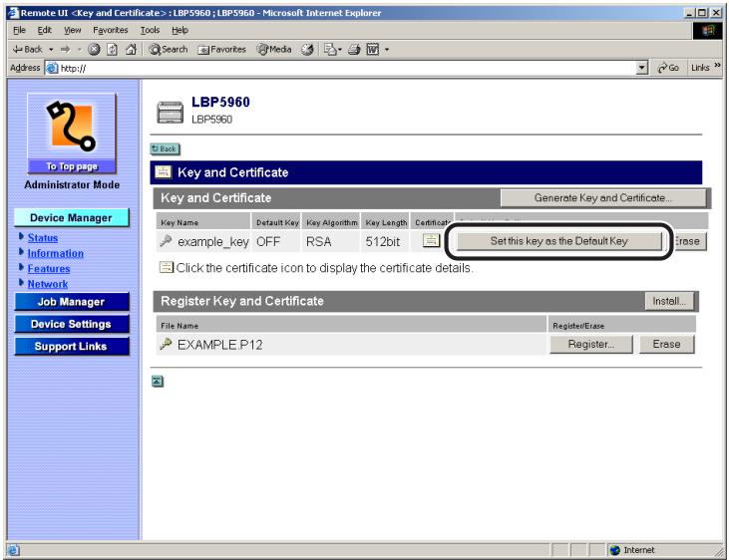Click the LBP5960 printer device icon
729x560 pixels.
point(171,112)
